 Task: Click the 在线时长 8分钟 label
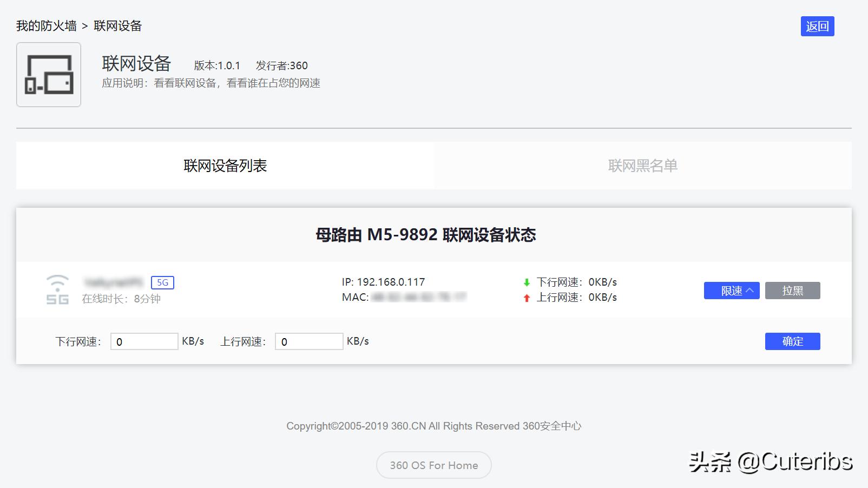120,298
